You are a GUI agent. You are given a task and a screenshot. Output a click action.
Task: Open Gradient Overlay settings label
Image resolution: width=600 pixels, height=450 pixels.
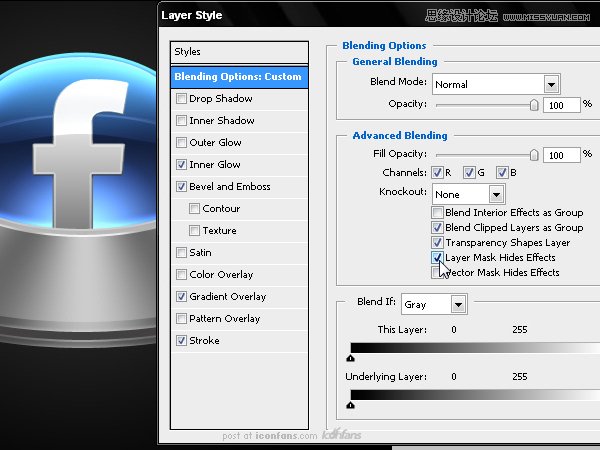[x=227, y=297]
